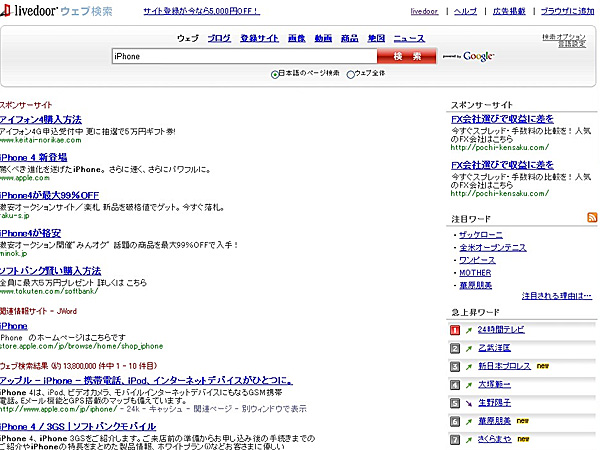The image size is (600, 450).
Task: Click up-trend arrow beside 新日本プロレス
Action: point(469,367)
